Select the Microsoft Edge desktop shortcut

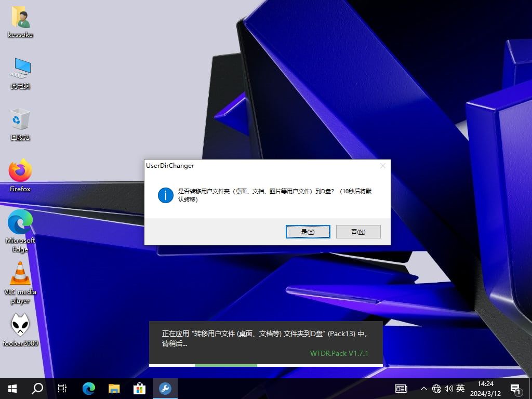point(20,222)
